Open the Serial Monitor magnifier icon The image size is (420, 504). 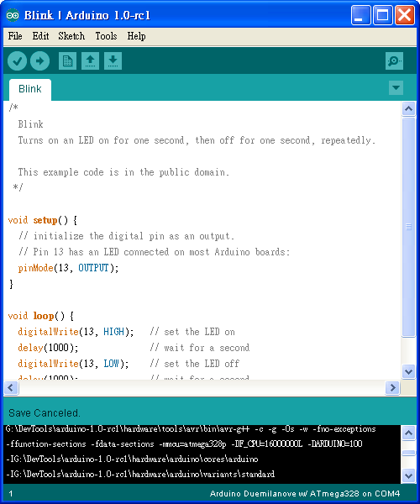click(x=394, y=61)
